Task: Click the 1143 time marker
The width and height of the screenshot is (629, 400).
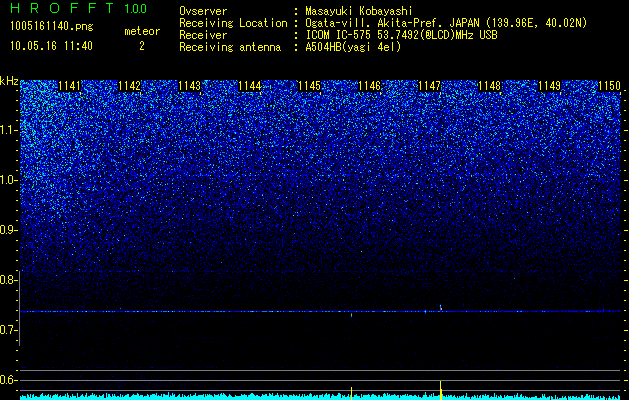Action: (189, 86)
